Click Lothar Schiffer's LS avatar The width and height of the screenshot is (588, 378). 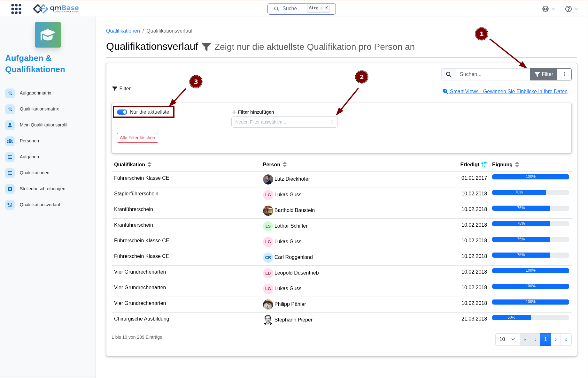pyautogui.click(x=268, y=226)
